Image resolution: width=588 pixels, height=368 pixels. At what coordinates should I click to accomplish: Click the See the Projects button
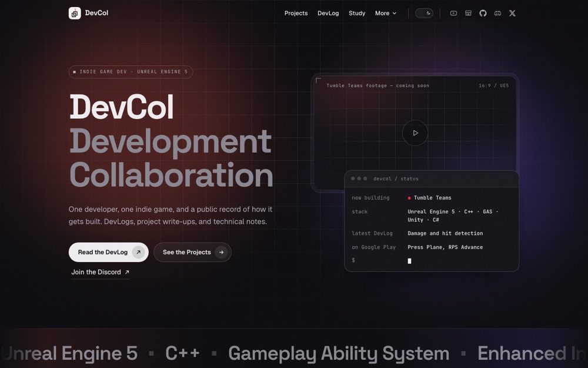click(x=192, y=253)
